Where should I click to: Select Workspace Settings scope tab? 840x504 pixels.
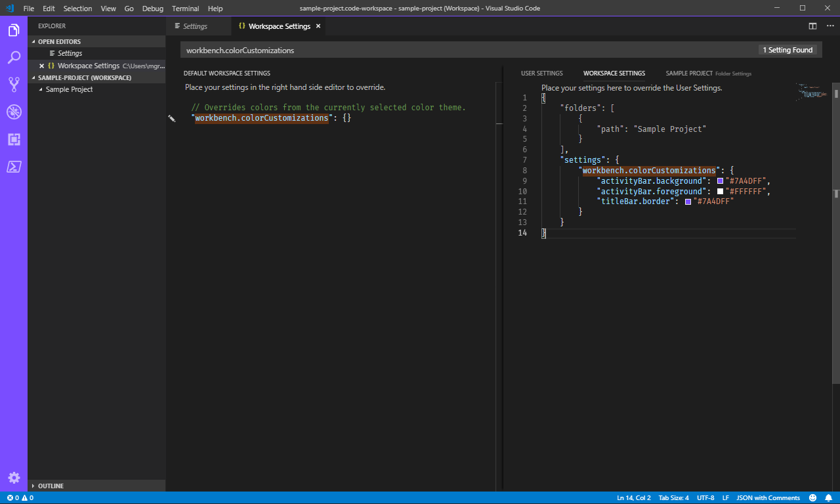click(614, 73)
